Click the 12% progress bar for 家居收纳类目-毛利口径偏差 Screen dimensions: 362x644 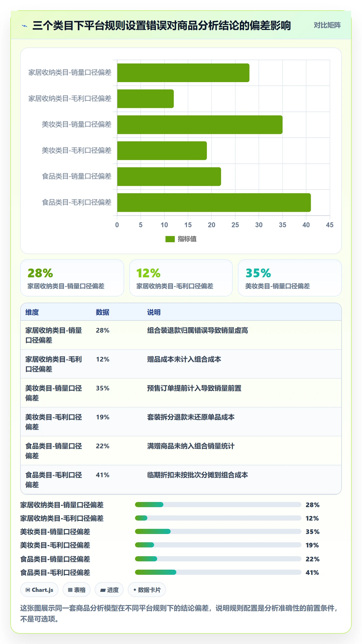click(x=218, y=518)
